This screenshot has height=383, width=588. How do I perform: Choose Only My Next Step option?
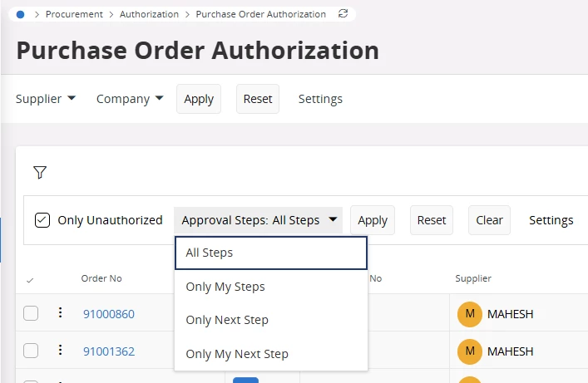[x=271, y=354]
